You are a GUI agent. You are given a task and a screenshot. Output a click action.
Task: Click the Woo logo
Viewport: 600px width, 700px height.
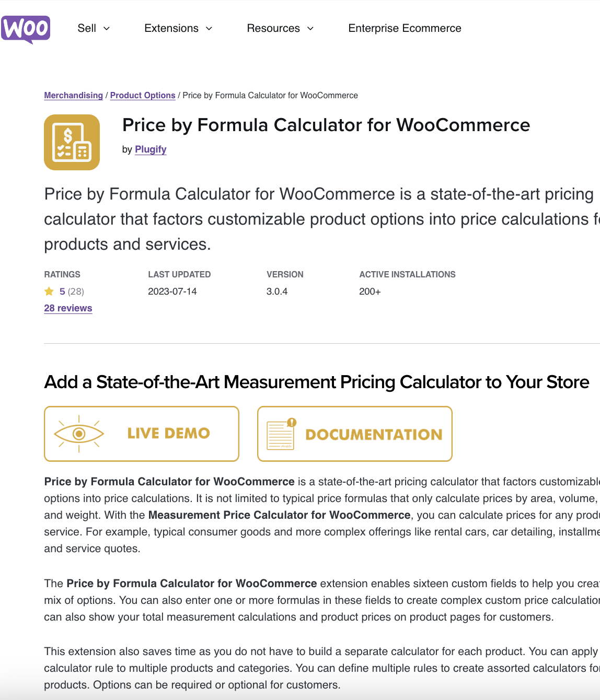tap(25, 29)
